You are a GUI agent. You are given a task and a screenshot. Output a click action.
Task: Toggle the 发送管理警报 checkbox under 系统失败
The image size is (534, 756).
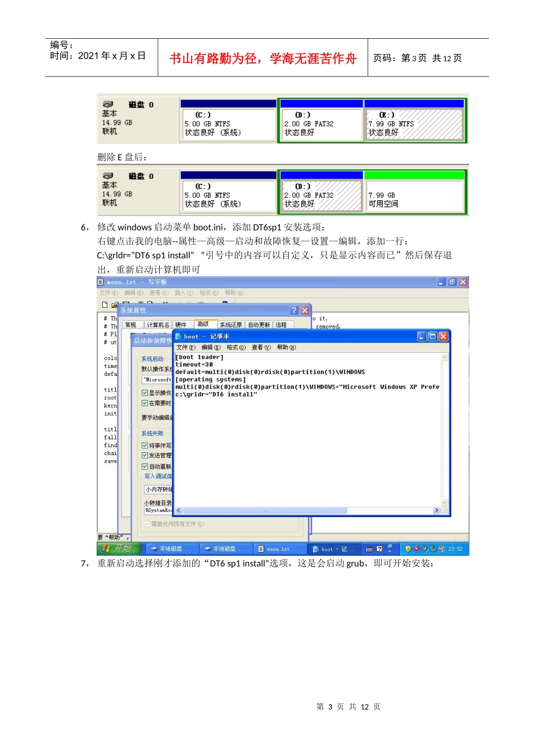(145, 456)
